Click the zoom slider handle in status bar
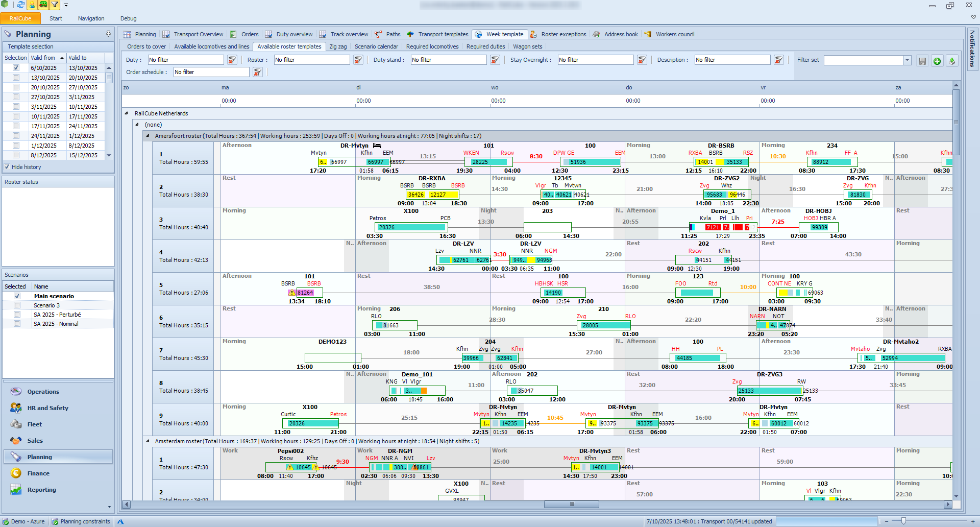 pyautogui.click(x=903, y=521)
